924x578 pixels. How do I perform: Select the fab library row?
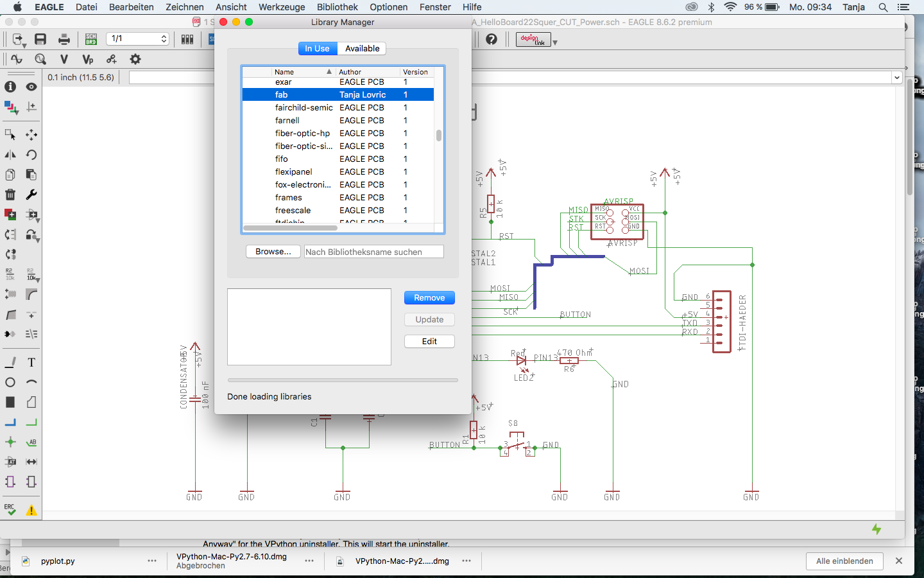point(338,94)
